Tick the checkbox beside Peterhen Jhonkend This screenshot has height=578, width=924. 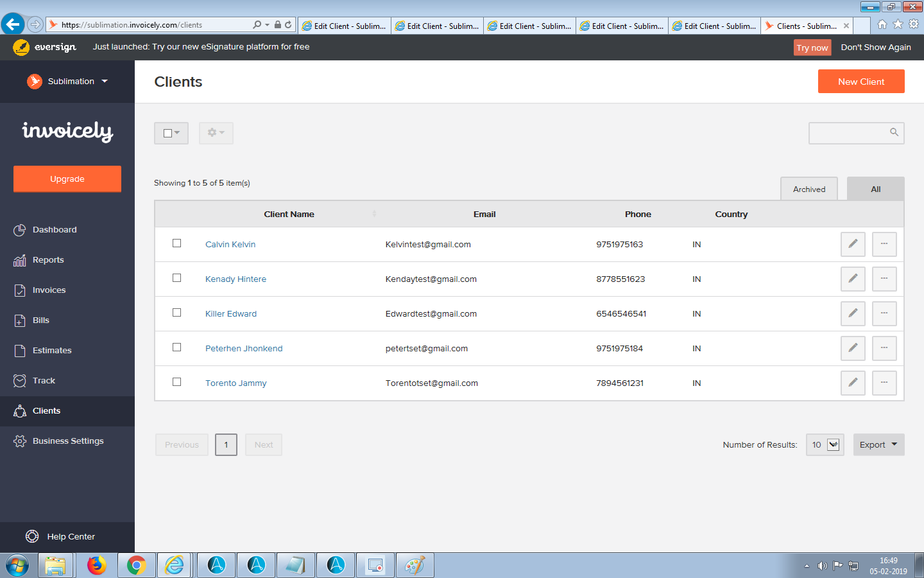177,347
